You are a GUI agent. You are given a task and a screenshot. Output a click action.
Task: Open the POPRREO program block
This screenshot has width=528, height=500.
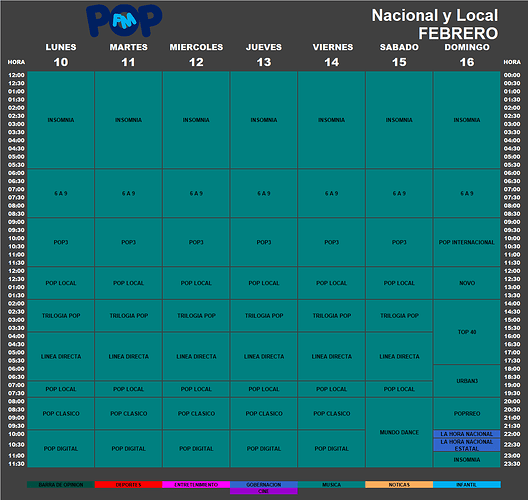point(467,413)
